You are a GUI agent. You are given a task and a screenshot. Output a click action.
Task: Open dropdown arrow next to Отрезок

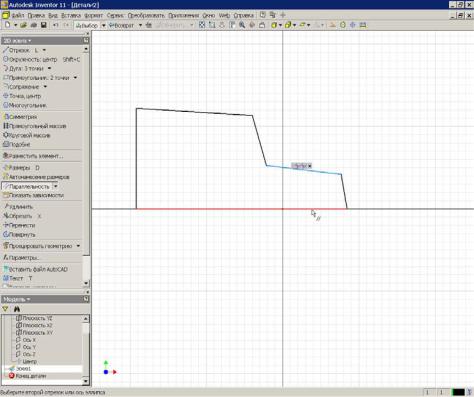(44, 50)
